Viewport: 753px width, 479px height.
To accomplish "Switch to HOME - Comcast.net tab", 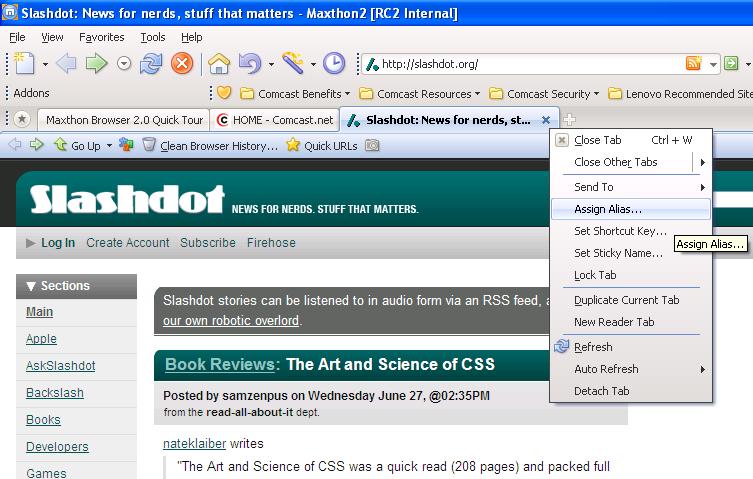I will click(275, 120).
